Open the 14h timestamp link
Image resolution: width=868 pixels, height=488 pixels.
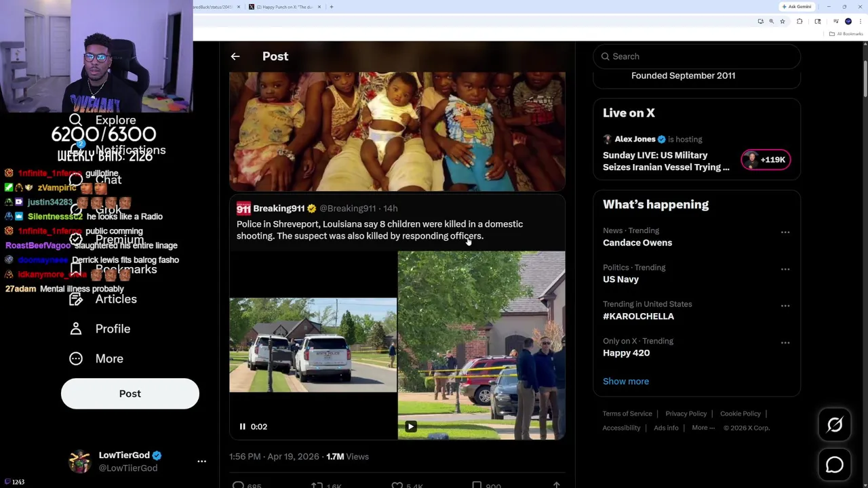coord(390,208)
